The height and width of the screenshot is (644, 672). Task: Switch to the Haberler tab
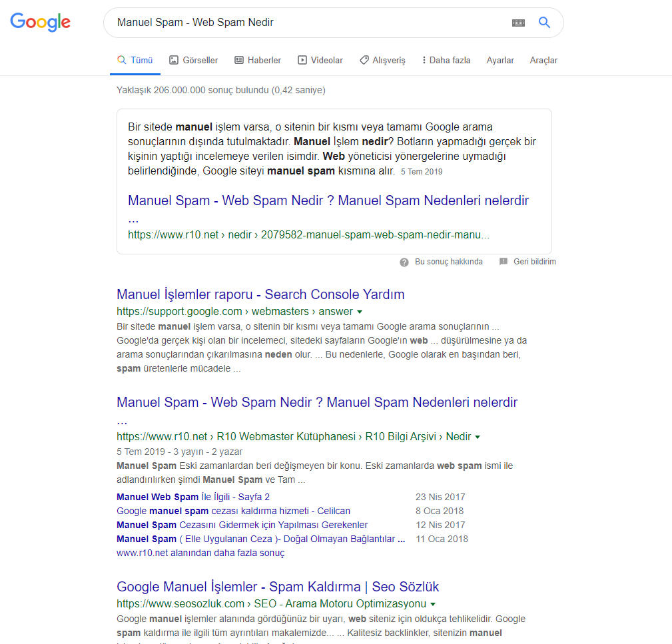(x=258, y=60)
